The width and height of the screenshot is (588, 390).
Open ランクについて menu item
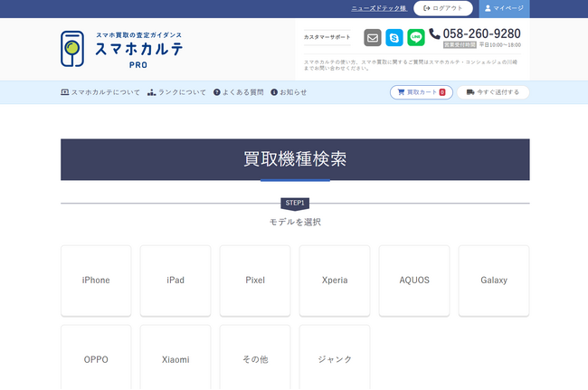click(x=176, y=92)
